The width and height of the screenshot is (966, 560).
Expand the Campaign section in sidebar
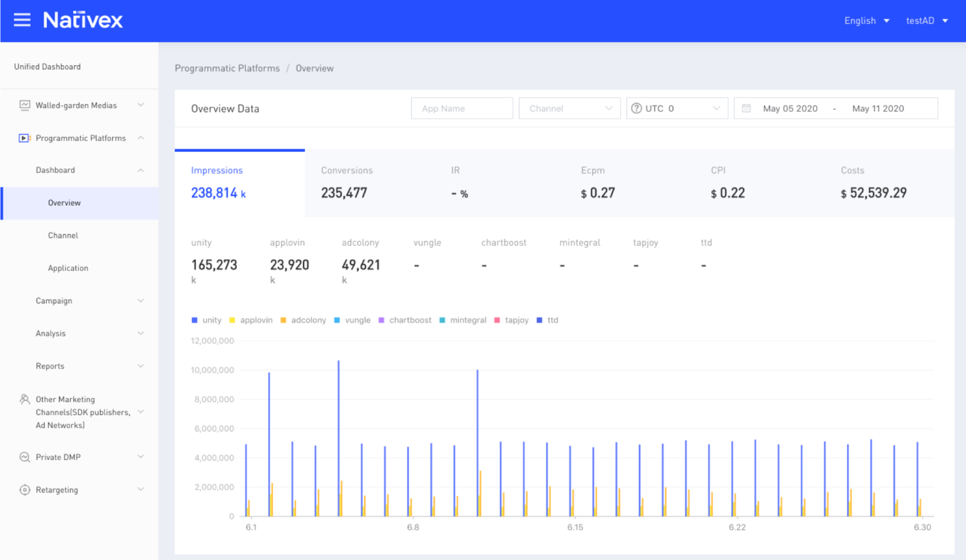pyautogui.click(x=53, y=301)
